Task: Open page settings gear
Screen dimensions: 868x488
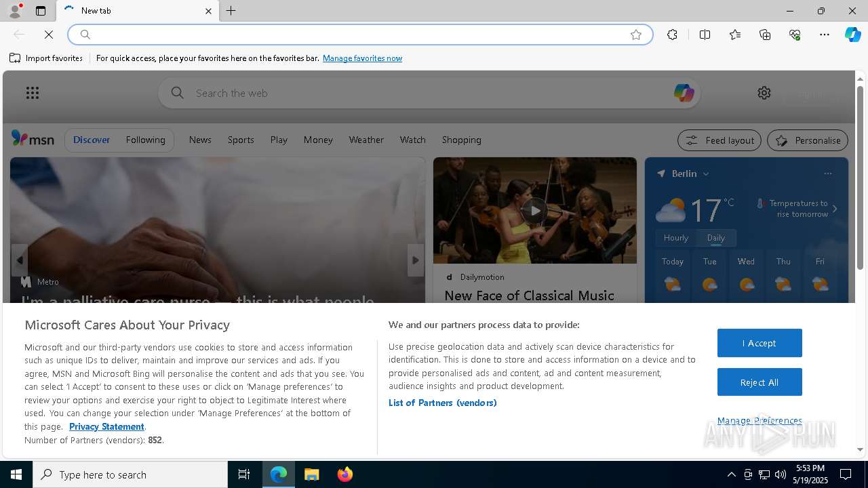Action: coord(764,93)
